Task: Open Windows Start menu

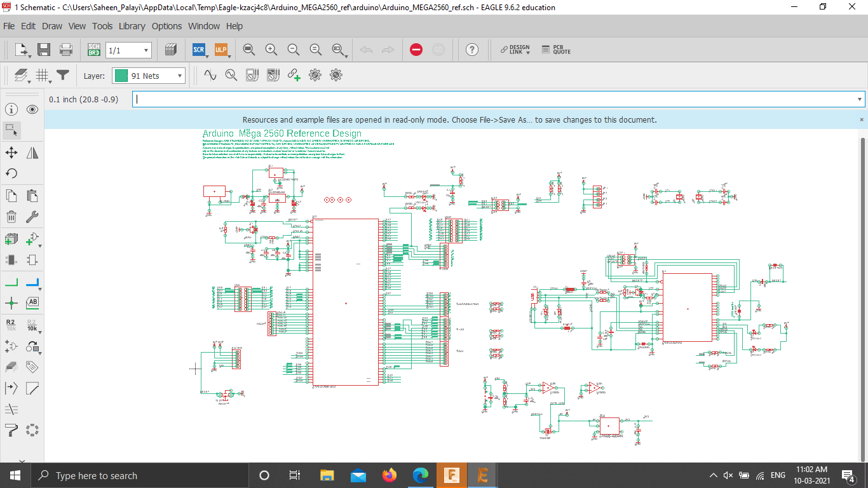Action: [15, 475]
